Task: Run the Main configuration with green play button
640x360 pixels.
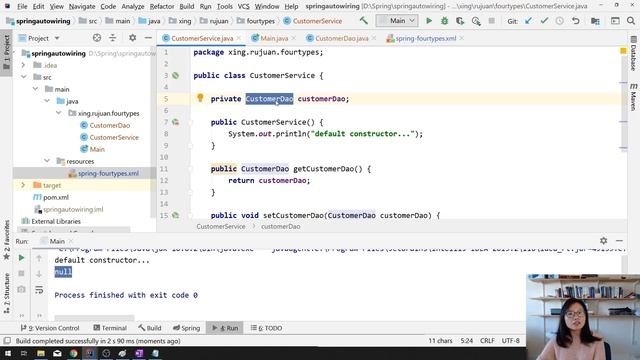Action: [429, 21]
